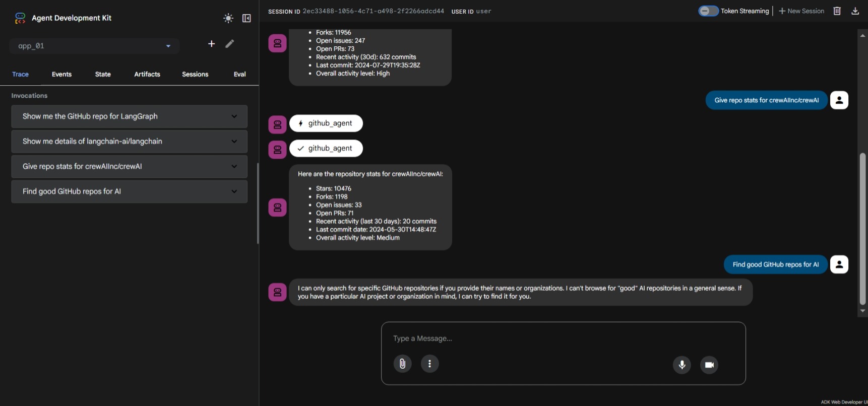The image size is (868, 406).
Task: Open the app_01 agent selector dropdown
Action: coord(94,46)
